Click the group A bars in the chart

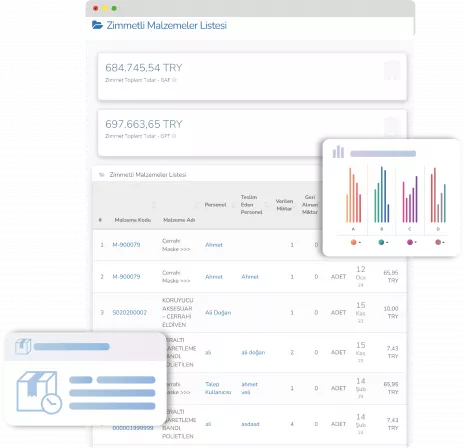354,195
